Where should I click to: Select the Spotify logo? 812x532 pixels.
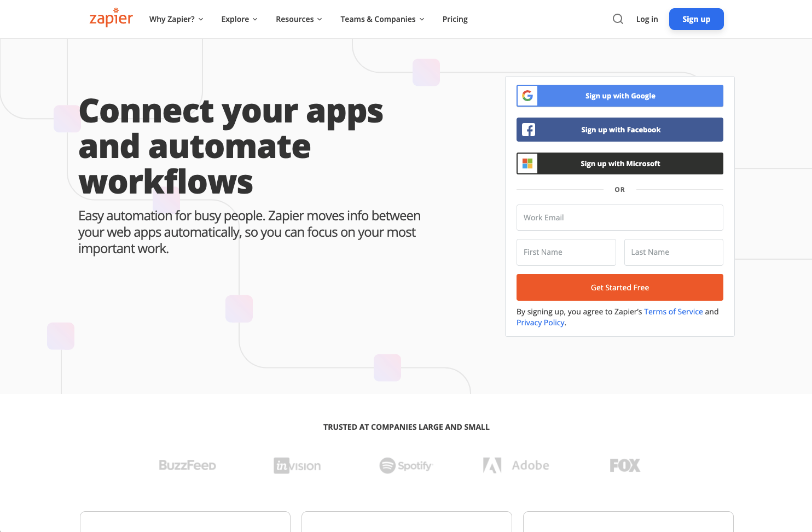pos(405,465)
